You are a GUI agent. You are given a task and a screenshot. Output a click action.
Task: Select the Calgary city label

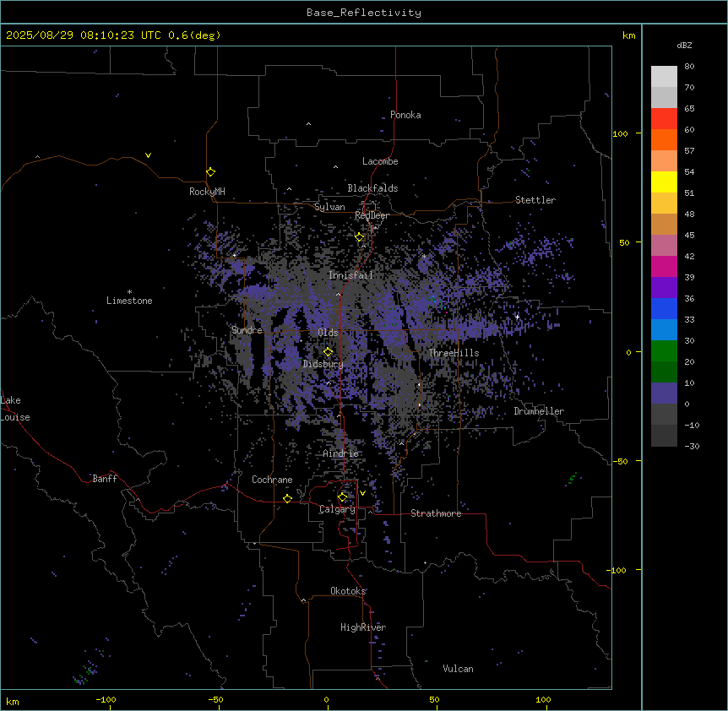tap(338, 509)
